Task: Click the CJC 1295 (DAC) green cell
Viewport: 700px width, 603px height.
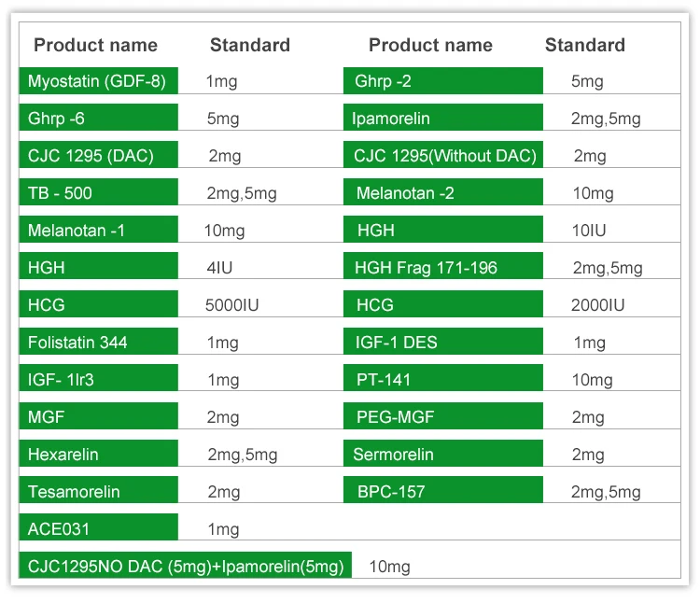Action: pos(97,156)
